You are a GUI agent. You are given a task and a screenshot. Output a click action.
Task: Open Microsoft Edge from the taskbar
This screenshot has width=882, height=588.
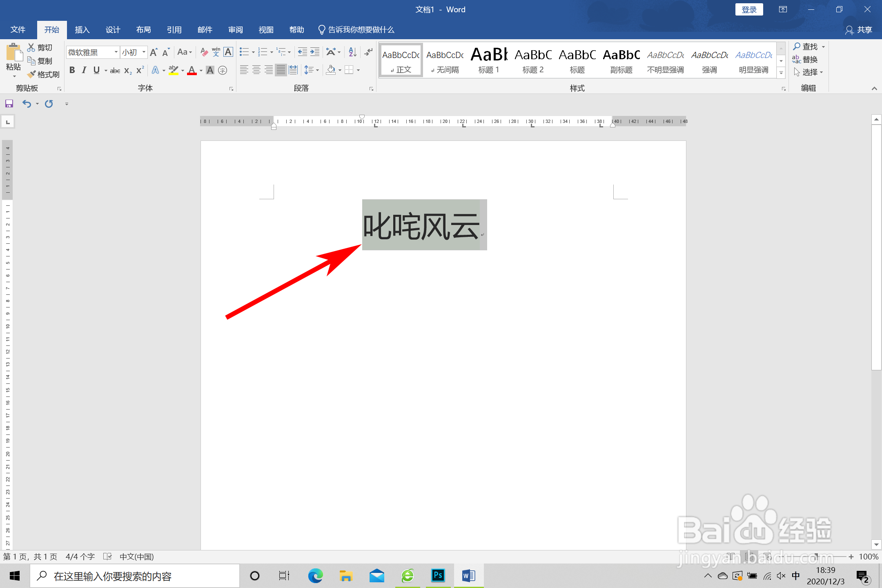(x=315, y=576)
